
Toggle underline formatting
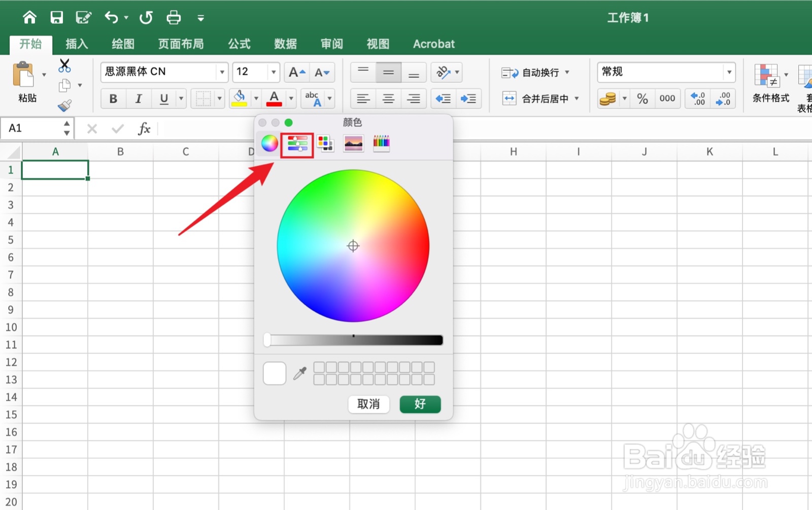tap(163, 99)
